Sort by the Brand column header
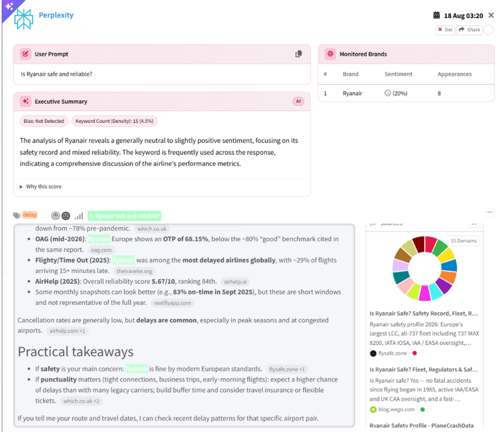 [350, 74]
